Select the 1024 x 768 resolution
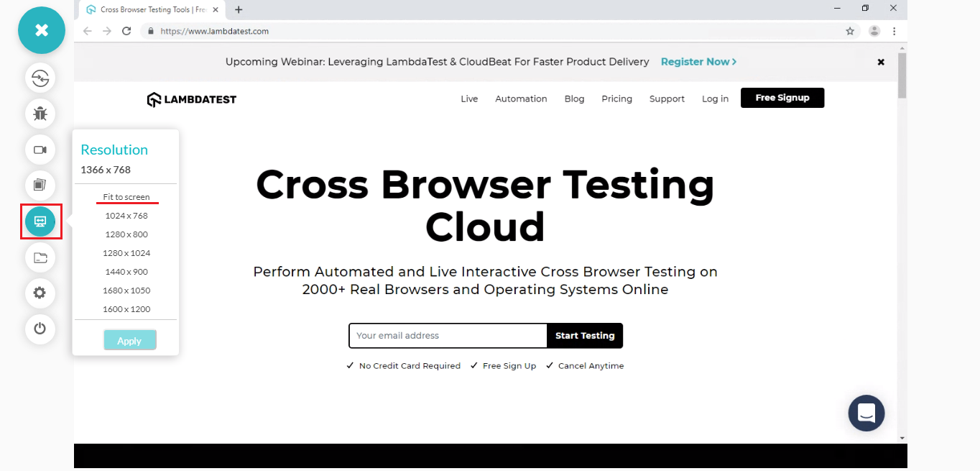 pyautogui.click(x=126, y=215)
